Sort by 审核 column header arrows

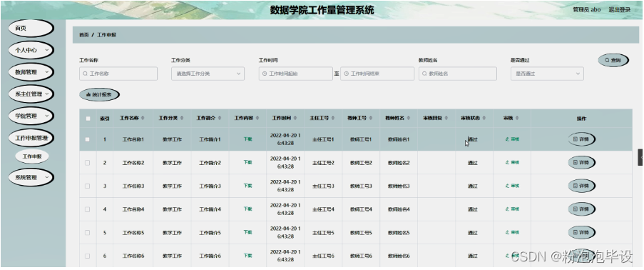tap(516, 118)
